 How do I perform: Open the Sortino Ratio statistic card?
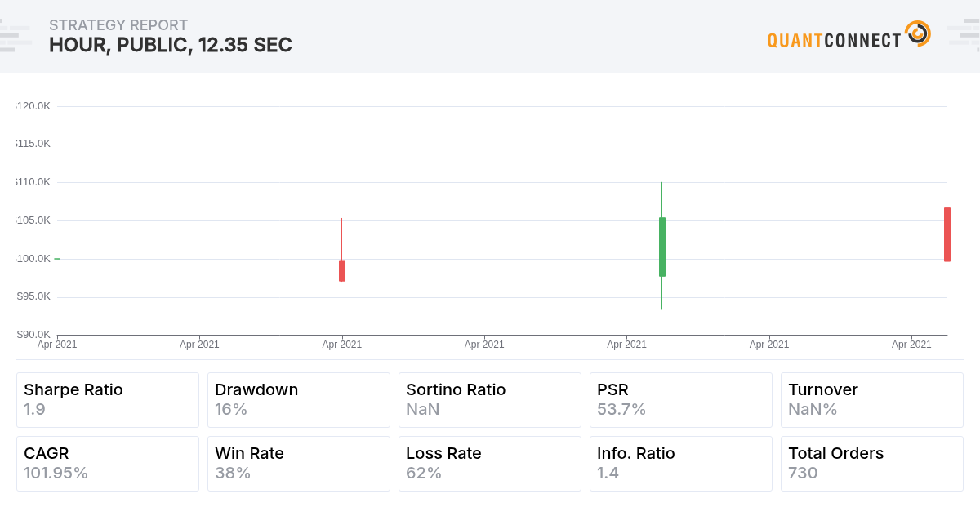(490, 400)
